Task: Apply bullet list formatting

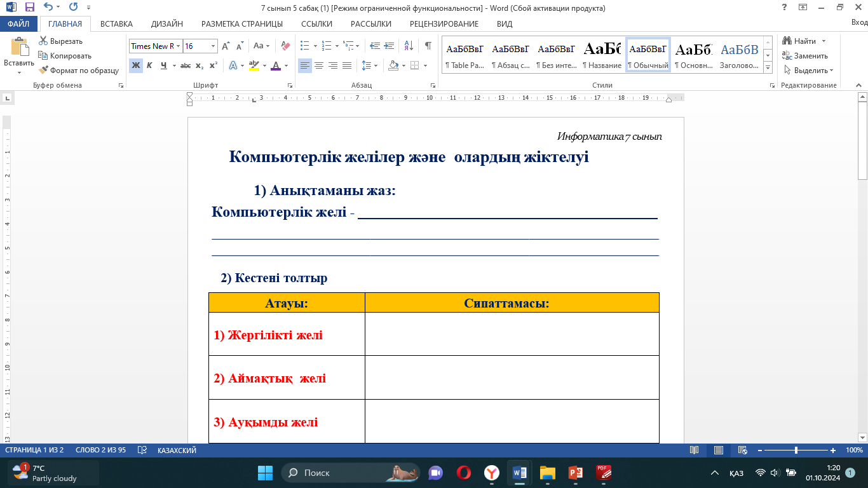Action: pyautogui.click(x=304, y=46)
